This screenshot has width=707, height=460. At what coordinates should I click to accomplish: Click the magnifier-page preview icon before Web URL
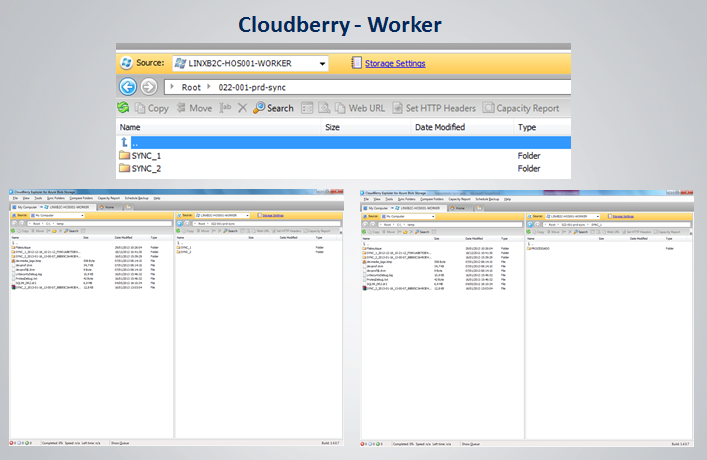324,108
